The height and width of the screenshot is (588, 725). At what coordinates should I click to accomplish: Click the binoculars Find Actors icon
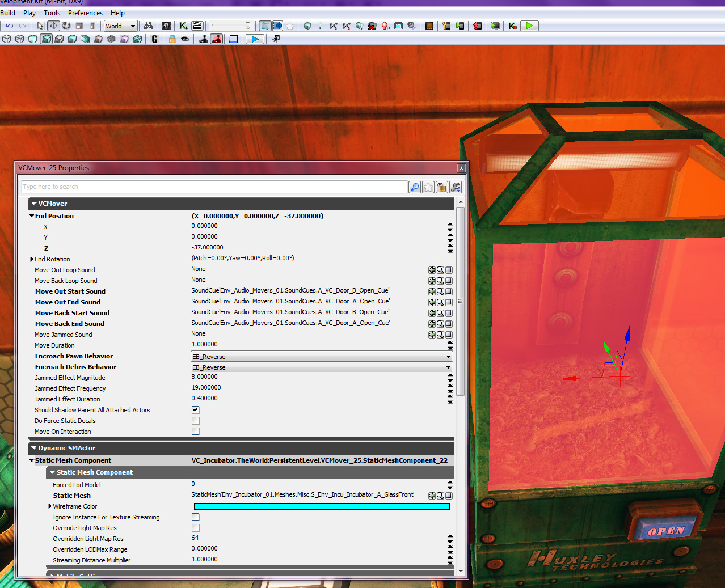pos(148,26)
